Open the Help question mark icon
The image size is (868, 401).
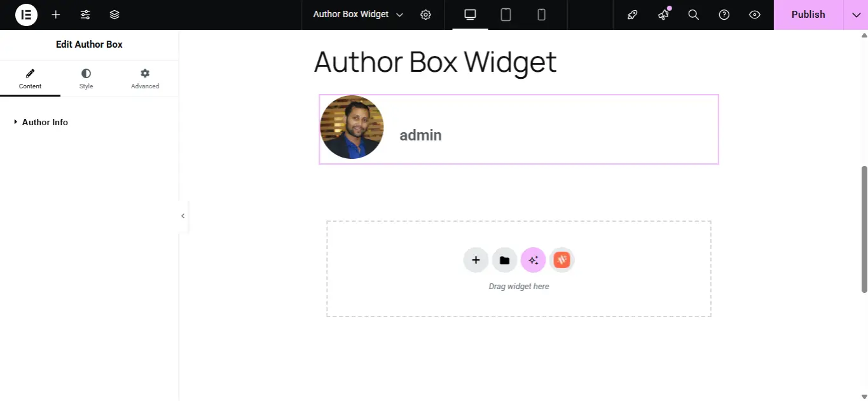pos(724,15)
